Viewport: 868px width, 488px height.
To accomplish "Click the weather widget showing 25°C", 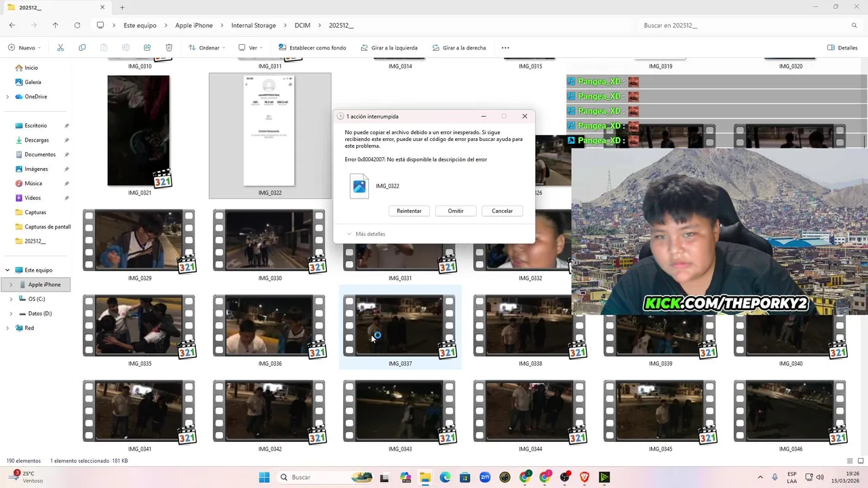I will (24, 477).
